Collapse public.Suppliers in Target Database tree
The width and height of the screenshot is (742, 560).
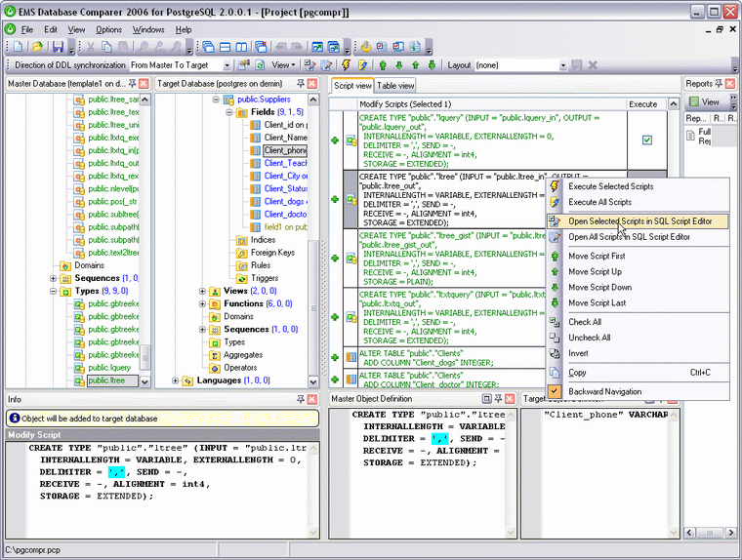click(x=216, y=100)
